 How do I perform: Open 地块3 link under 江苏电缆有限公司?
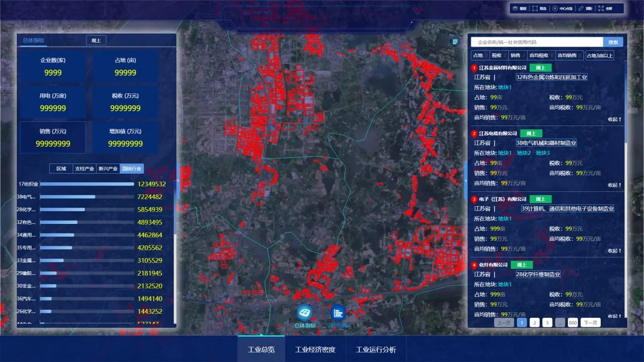[542, 153]
